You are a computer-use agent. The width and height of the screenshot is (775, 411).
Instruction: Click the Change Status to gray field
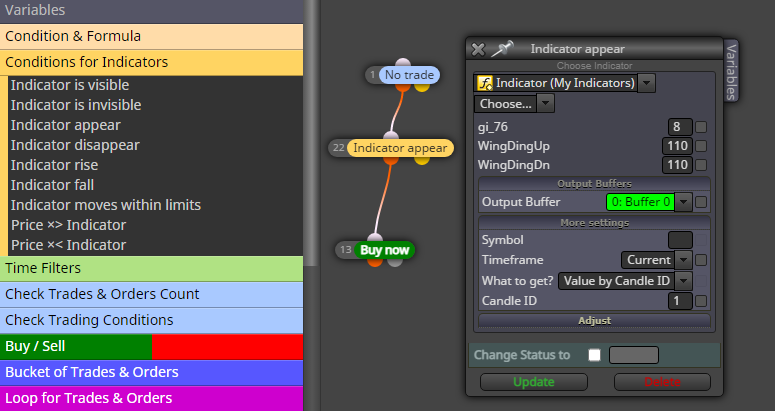(x=634, y=355)
